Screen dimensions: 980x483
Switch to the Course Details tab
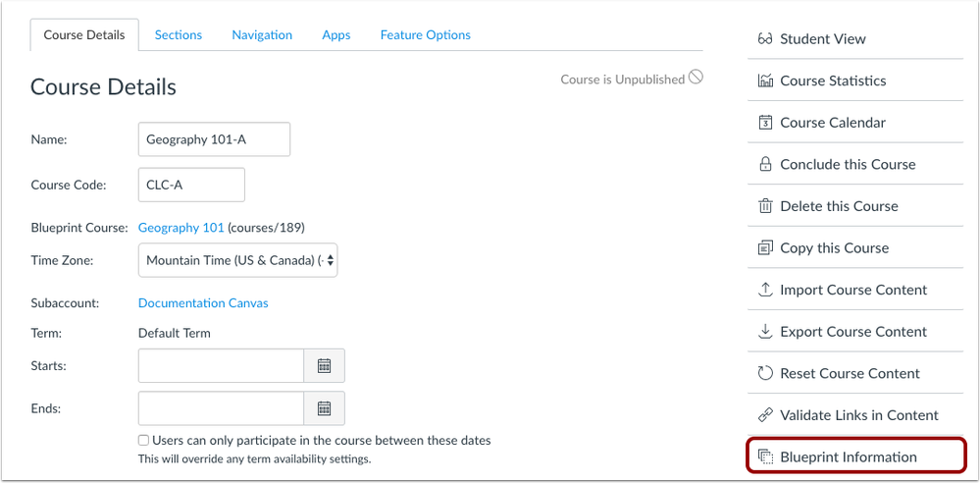[x=84, y=35]
